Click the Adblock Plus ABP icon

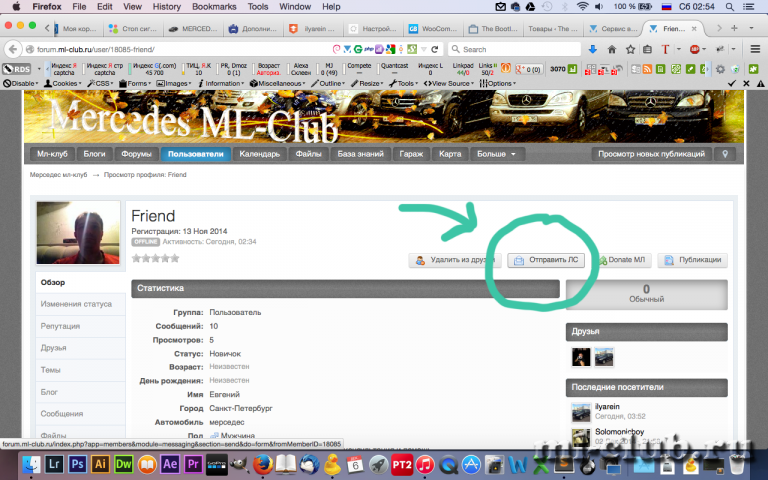click(695, 49)
